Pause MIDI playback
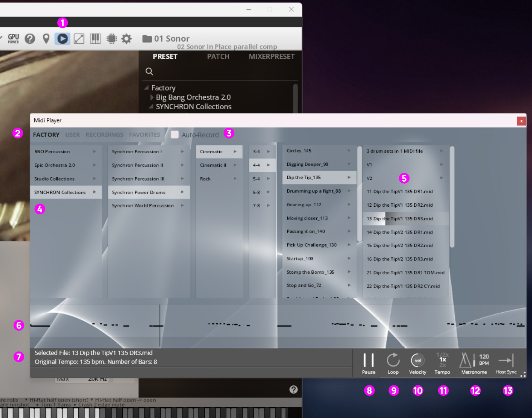 coord(369,361)
